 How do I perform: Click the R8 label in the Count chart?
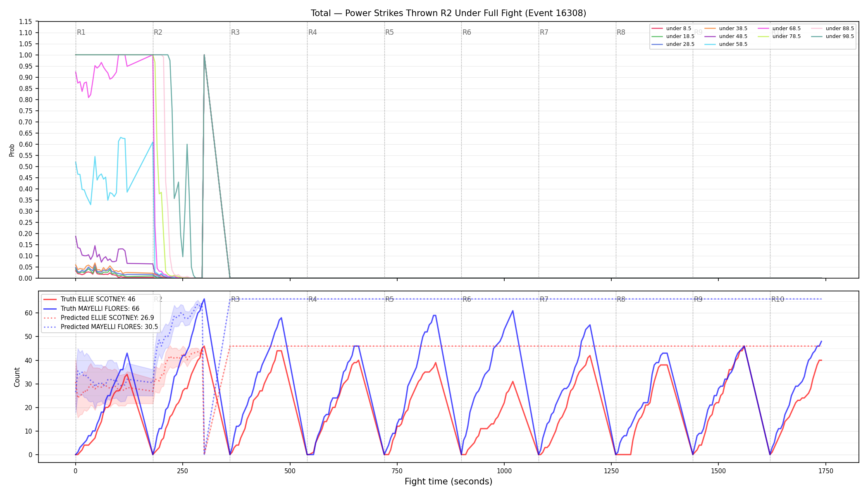coord(621,299)
